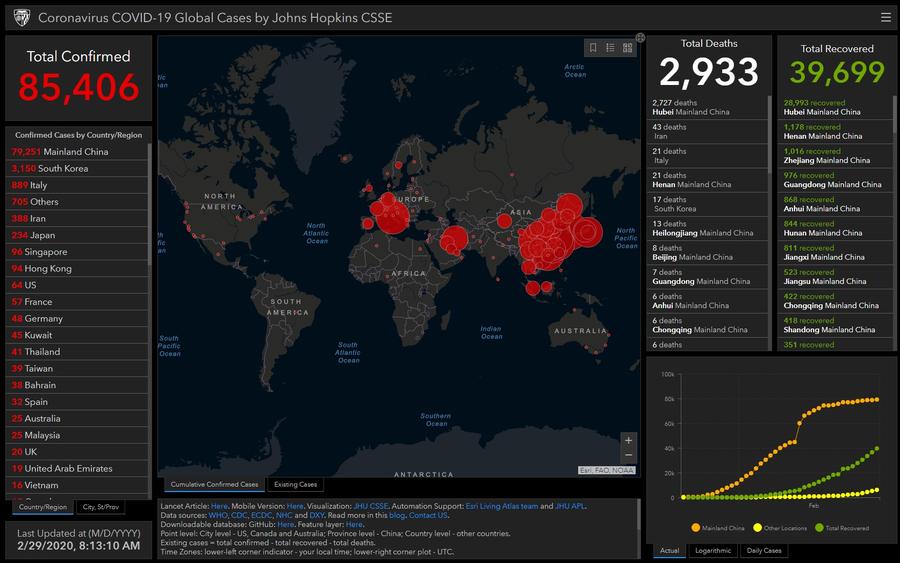The image size is (900, 563).
Task: Show the map legend list
Action: (610, 47)
